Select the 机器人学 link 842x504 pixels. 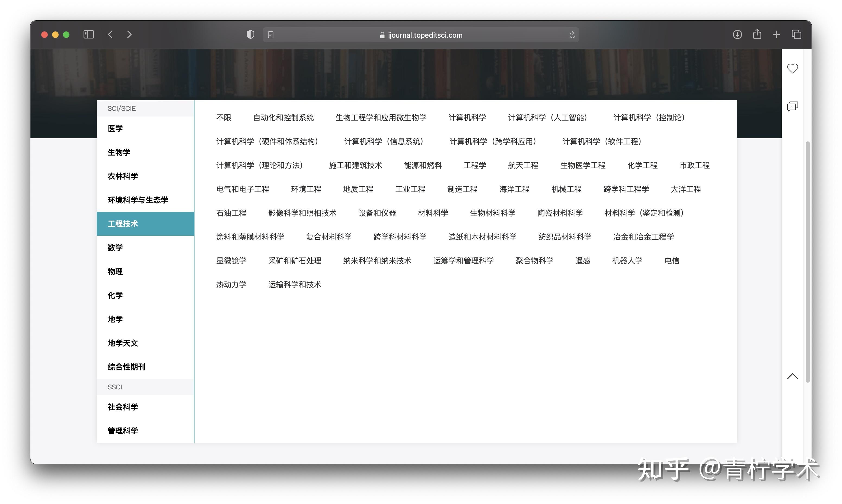[627, 260]
